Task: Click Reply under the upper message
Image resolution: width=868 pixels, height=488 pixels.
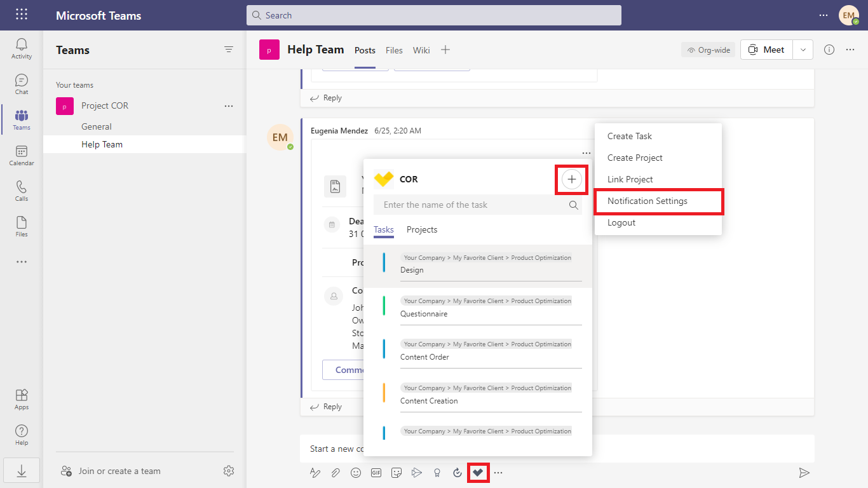Action: 326,98
